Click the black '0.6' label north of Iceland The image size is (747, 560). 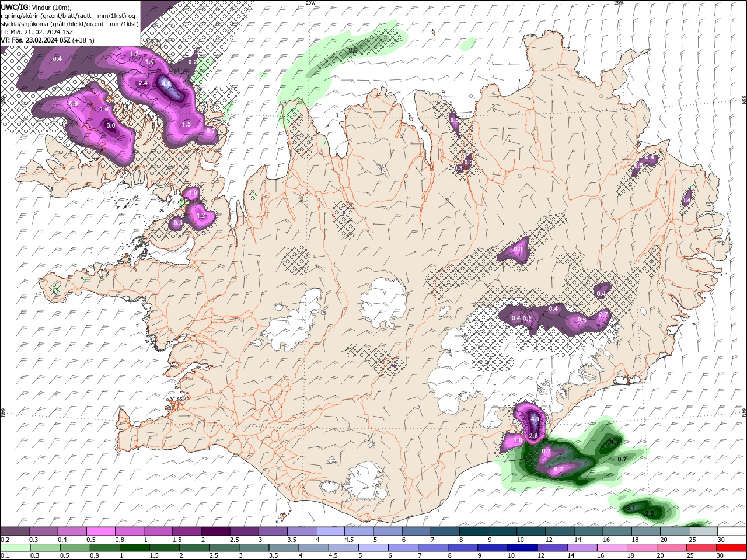pos(353,50)
